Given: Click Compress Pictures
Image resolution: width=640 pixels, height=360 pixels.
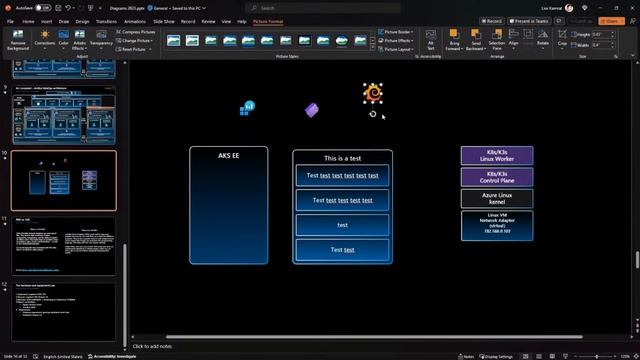Looking at the screenshot, I should (136, 32).
